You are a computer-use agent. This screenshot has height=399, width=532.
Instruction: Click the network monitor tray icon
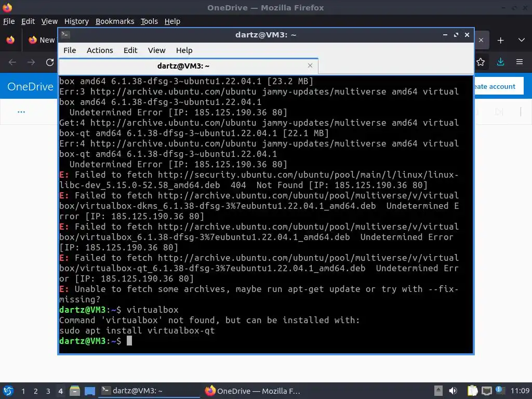click(x=486, y=391)
